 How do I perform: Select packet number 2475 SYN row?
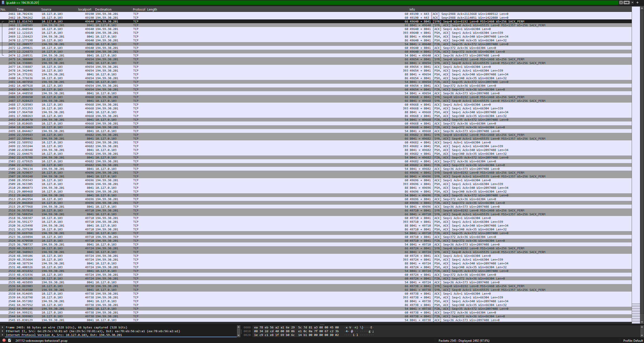tap(201, 59)
